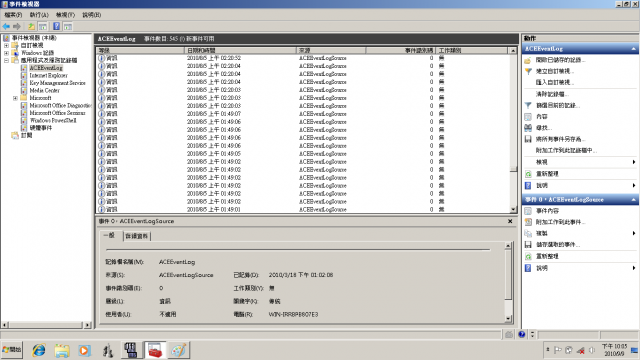This screenshot has height=360, width=640.
Task: Click 重新整理 icon in the event actions section
Action: click(x=528, y=256)
